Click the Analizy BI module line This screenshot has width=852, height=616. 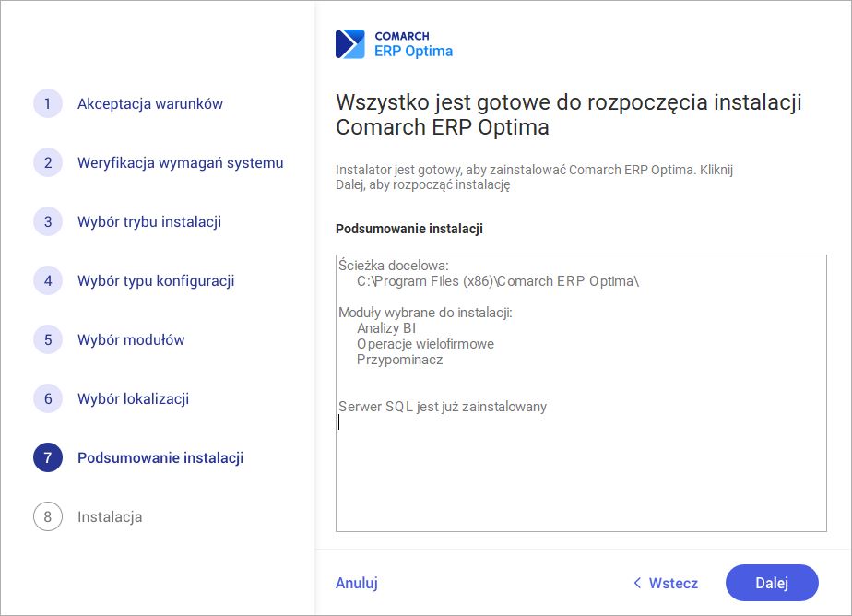click(386, 328)
